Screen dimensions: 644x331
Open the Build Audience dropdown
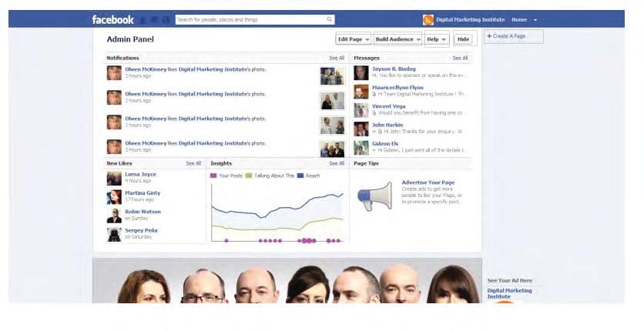coord(398,39)
